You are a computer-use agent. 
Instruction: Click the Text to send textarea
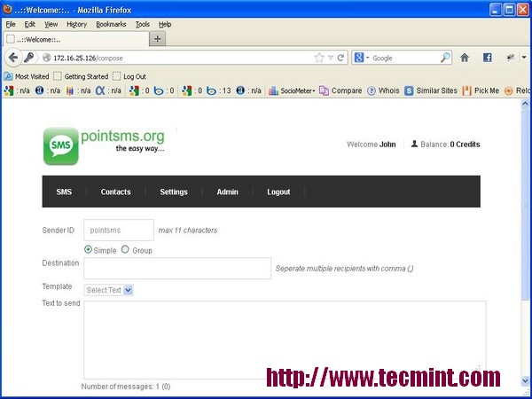pyautogui.click(x=285, y=340)
